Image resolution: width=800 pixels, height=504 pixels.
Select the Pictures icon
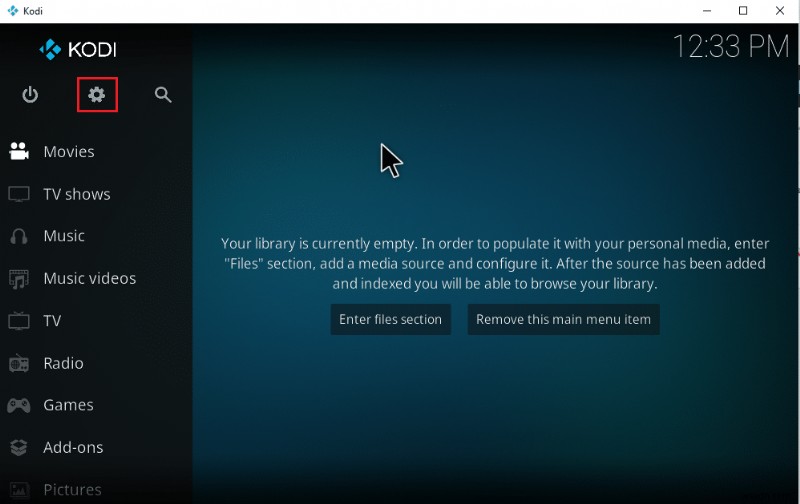pyautogui.click(x=19, y=490)
